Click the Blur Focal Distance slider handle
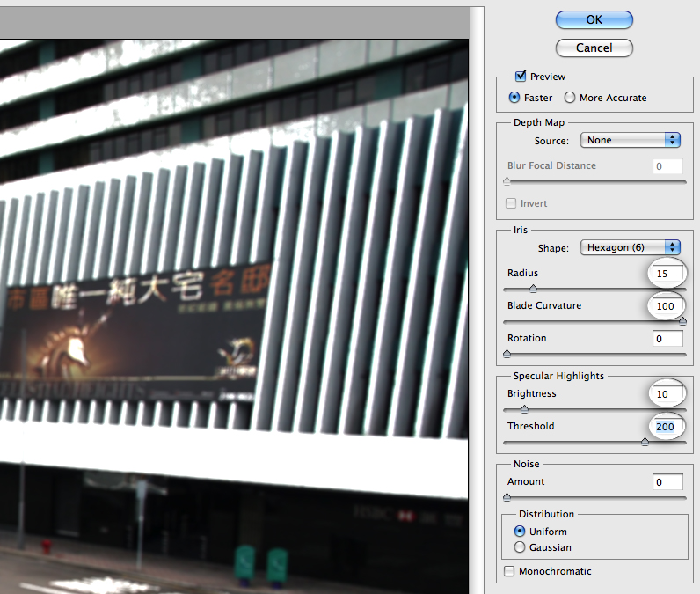This screenshot has height=594, width=700. (x=507, y=181)
